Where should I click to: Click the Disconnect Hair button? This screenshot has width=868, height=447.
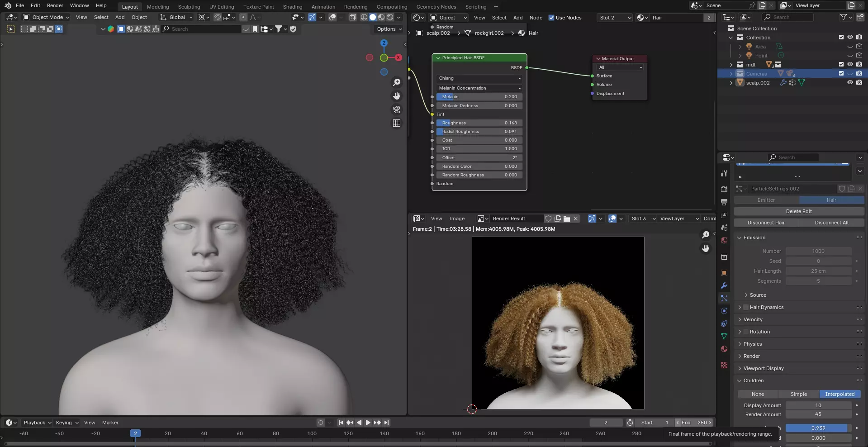point(766,223)
